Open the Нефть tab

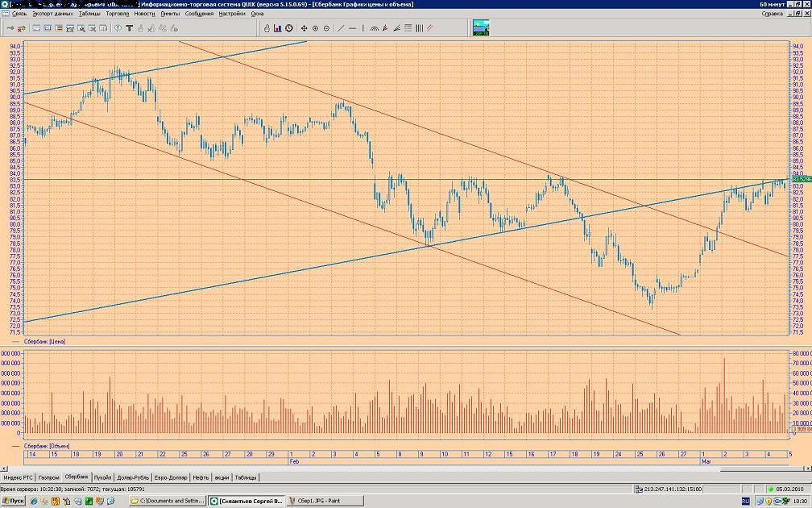[x=201, y=477]
